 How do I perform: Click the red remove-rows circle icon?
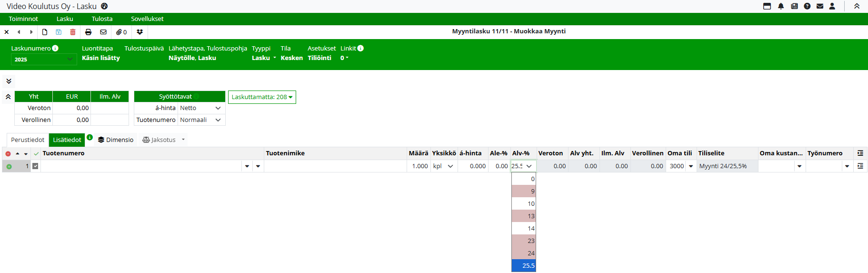tap(8, 153)
